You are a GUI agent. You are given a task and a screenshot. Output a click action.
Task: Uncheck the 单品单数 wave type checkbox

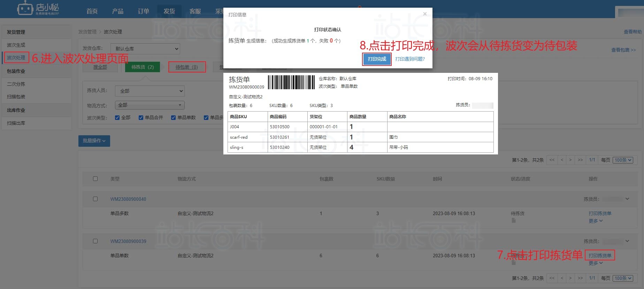point(173,117)
